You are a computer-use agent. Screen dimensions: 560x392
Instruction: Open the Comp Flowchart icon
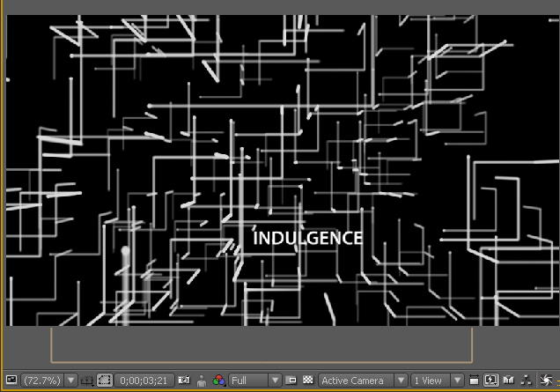[526, 381]
